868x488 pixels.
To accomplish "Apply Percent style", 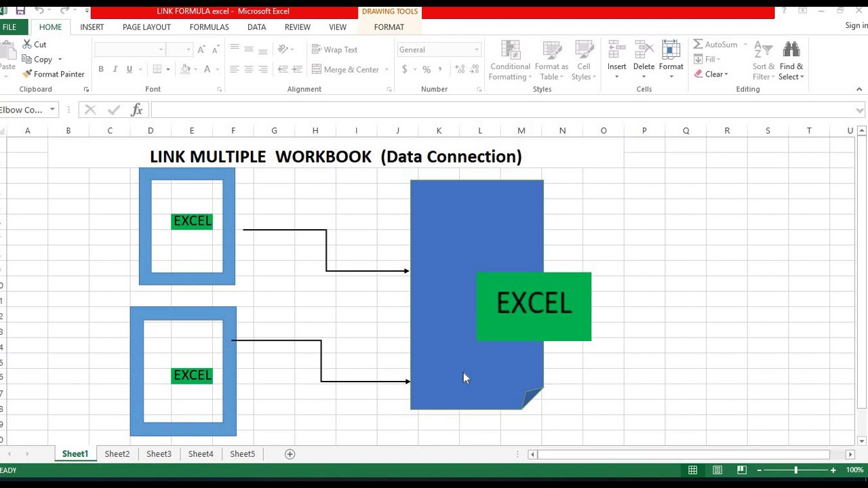I will point(427,69).
